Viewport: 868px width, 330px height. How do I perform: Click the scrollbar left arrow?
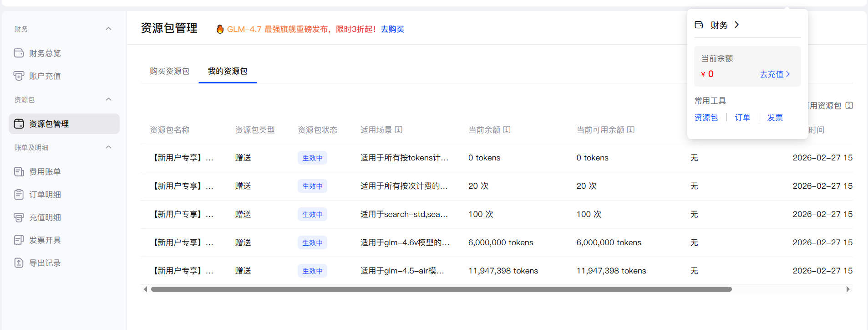point(145,289)
